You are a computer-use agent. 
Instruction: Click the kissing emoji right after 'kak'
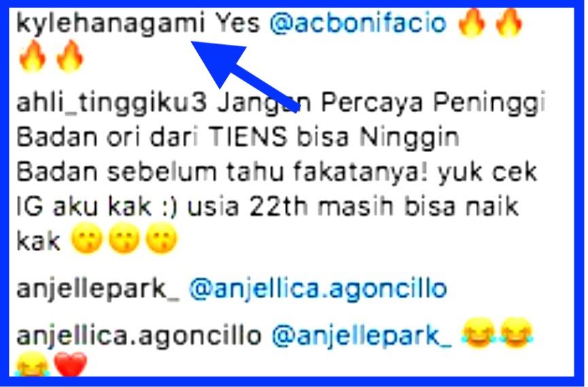(86, 238)
